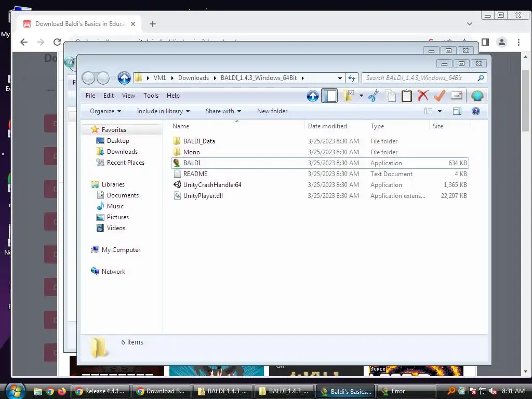The image size is (532, 399).
Task: Click the New folder button
Action: [272, 111]
